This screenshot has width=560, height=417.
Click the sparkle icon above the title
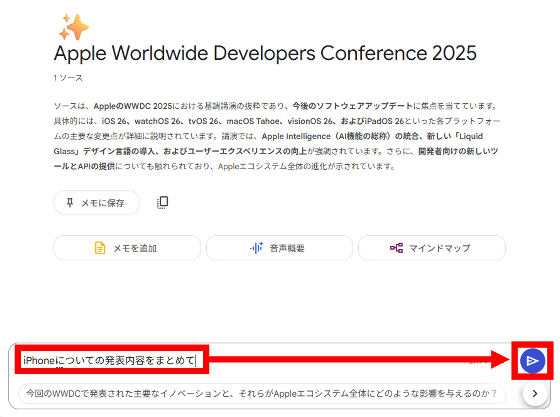click(74, 27)
